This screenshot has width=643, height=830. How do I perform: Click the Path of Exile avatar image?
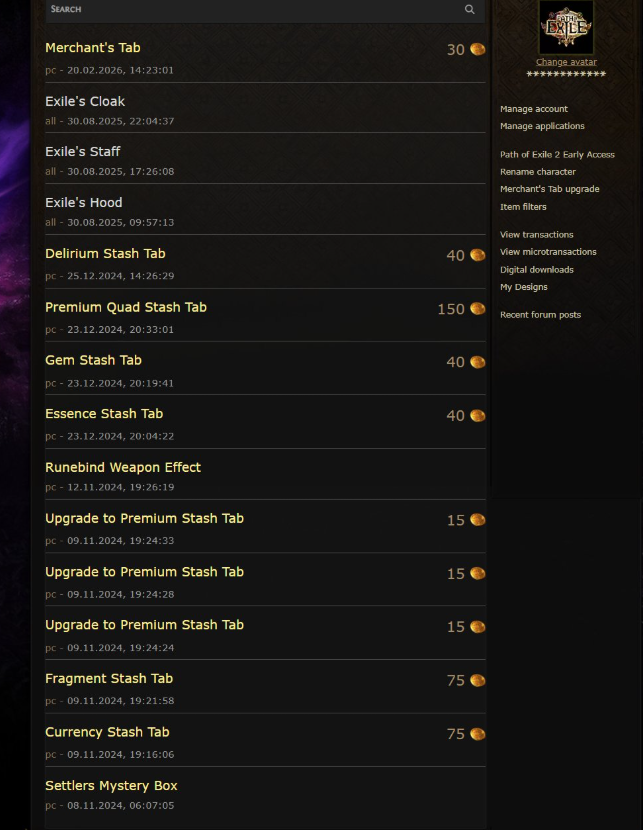tap(566, 27)
